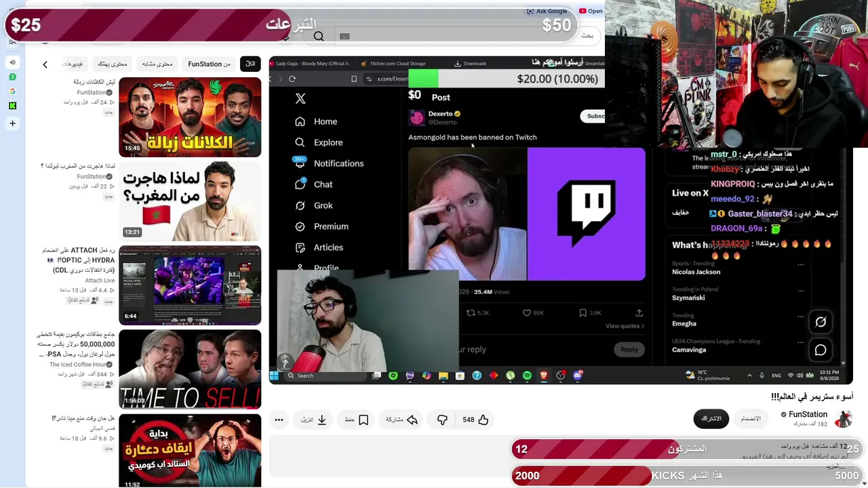Screen dimensions: 868x488
Task: Open Brave browser from the recorded taskbar
Action: [x=544, y=375]
